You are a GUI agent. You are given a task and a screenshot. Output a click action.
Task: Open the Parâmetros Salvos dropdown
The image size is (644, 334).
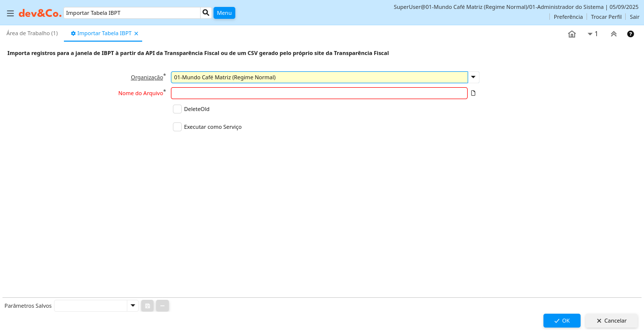pos(132,306)
